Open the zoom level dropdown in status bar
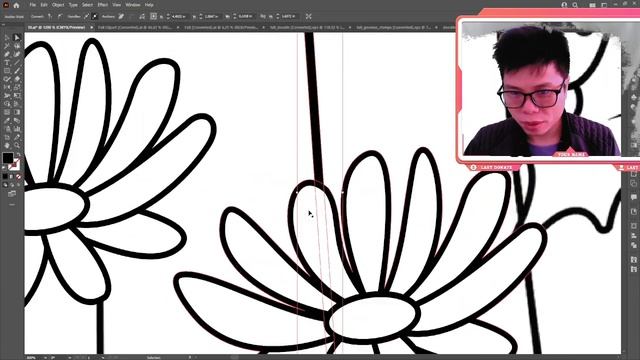 point(45,358)
